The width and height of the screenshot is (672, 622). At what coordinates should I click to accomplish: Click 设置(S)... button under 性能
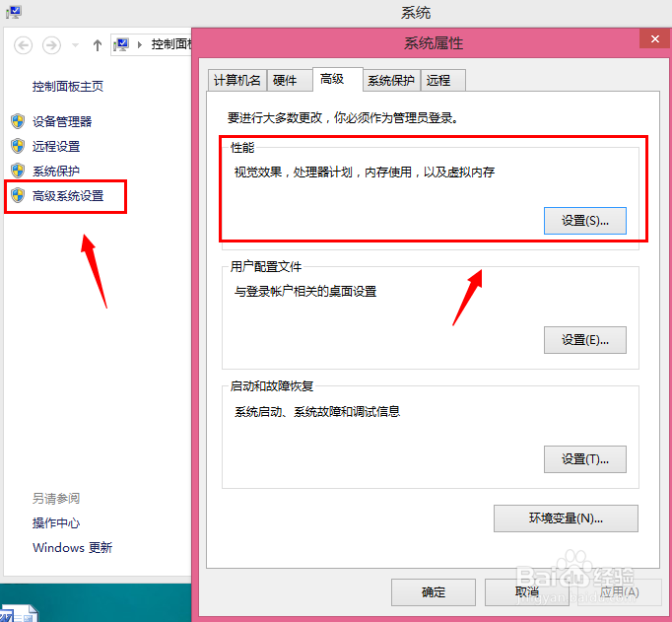[585, 221]
